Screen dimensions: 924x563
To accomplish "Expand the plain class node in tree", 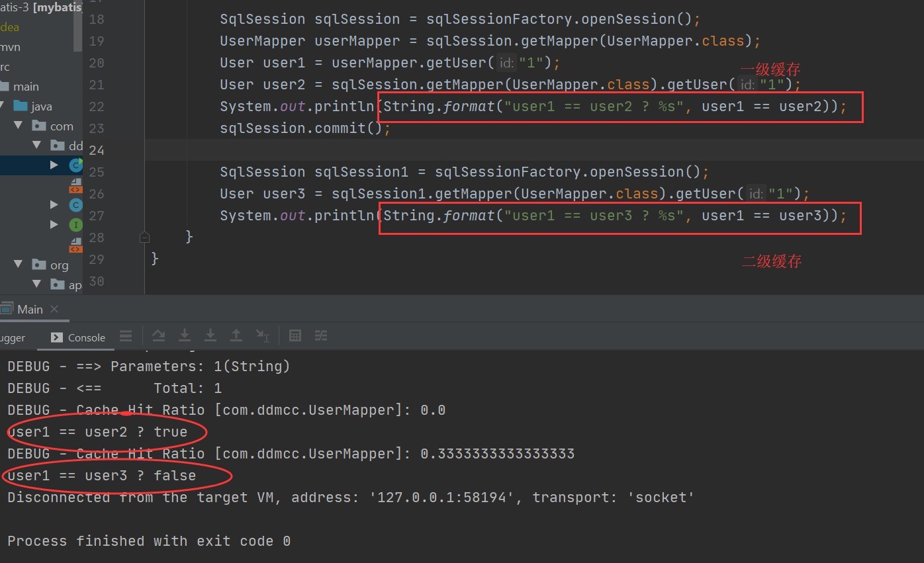I will click(x=54, y=205).
